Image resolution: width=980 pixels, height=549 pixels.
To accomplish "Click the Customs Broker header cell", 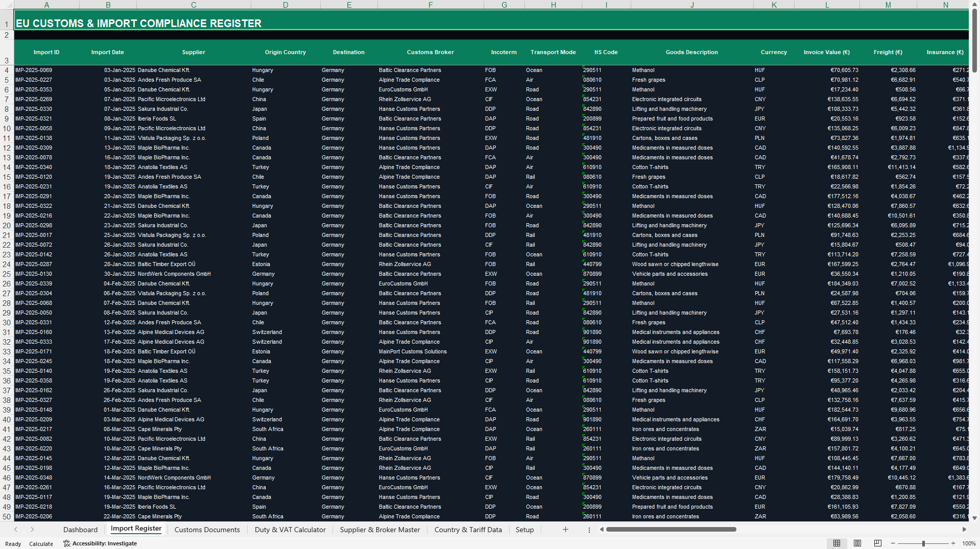I will click(x=431, y=52).
